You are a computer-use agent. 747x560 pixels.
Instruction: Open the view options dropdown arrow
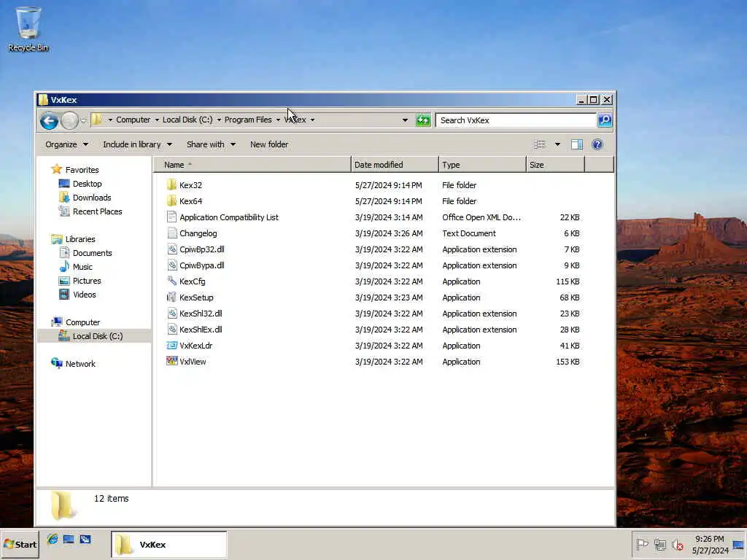click(557, 144)
